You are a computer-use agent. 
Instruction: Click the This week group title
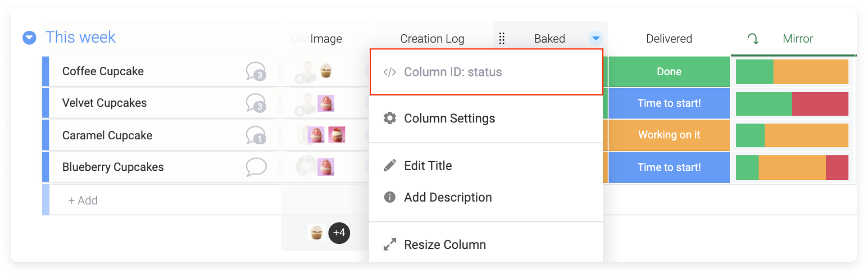click(80, 37)
